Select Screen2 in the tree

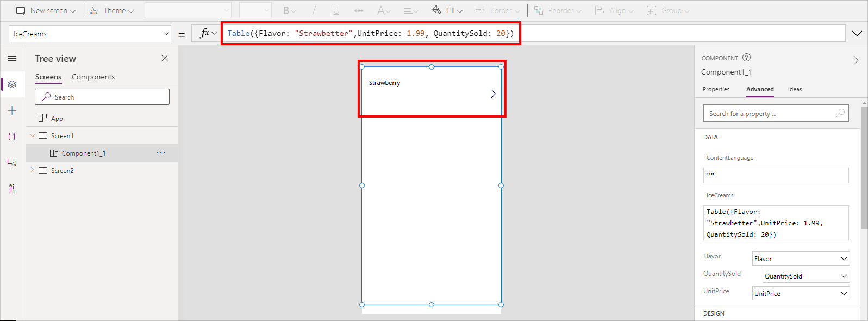pyautogui.click(x=63, y=170)
